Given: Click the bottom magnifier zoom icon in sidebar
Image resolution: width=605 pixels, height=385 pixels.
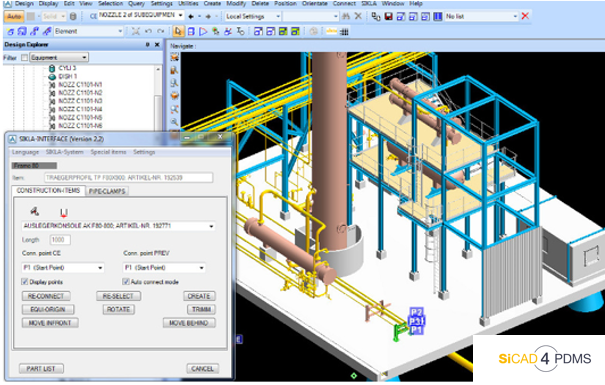Looking at the screenshot, I should (x=174, y=122).
